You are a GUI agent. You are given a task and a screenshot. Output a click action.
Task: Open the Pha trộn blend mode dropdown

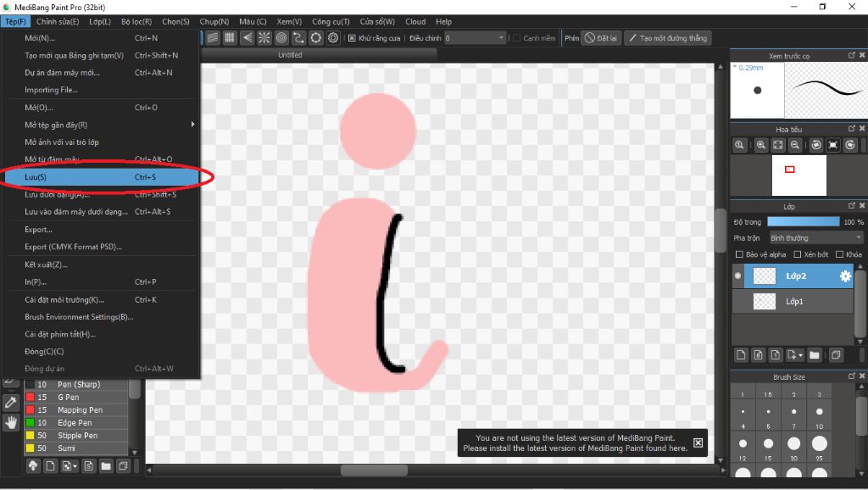tap(816, 237)
